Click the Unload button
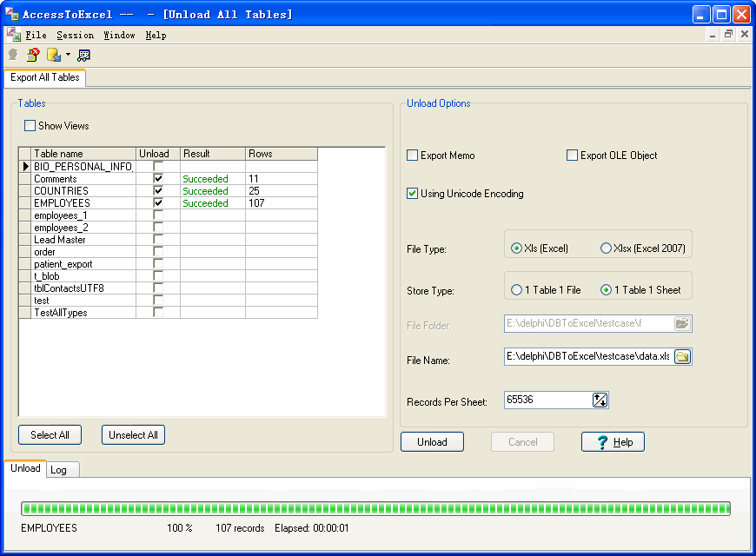 [432, 442]
